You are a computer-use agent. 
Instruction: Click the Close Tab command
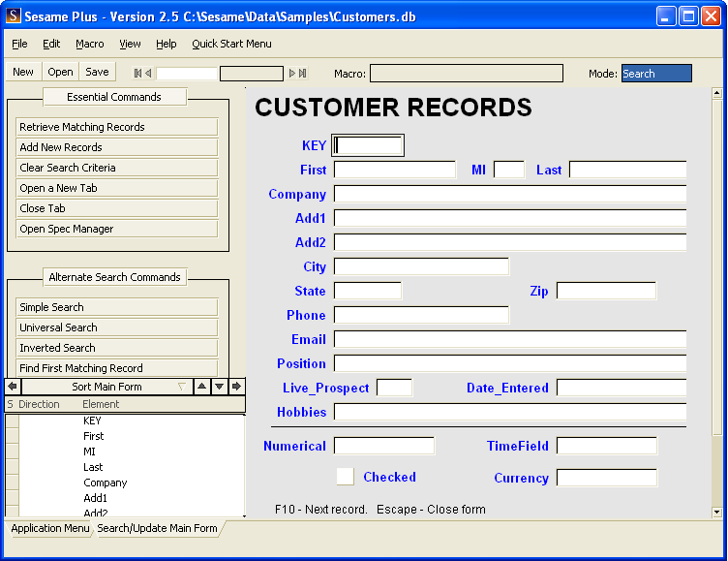coord(117,208)
